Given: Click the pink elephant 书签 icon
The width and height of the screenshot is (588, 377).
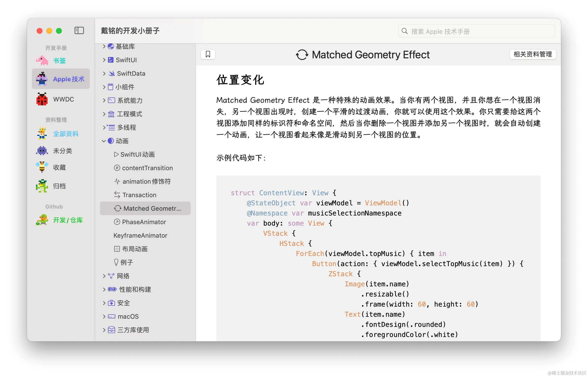Looking at the screenshot, I should coord(42,61).
